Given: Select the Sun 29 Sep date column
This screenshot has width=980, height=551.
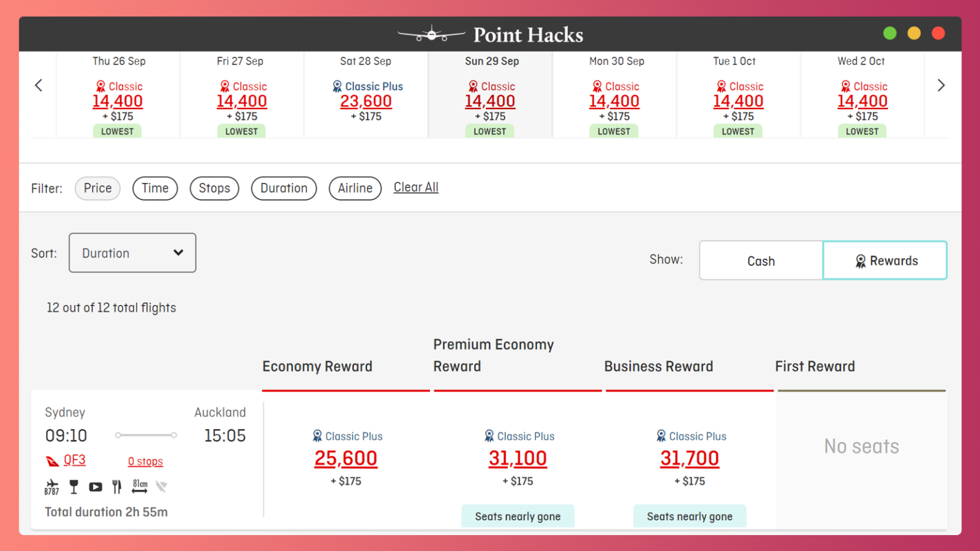Looking at the screenshot, I should coord(491,94).
